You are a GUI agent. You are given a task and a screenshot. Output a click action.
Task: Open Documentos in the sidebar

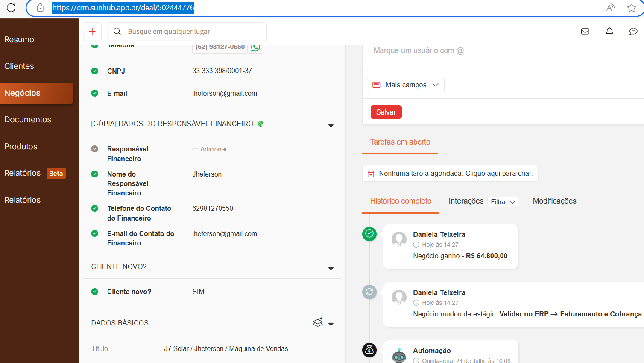(28, 120)
